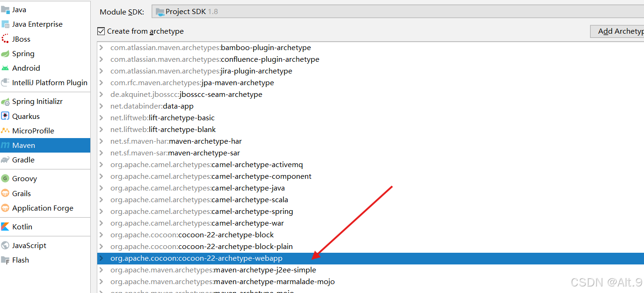The image size is (644, 293).
Task: Click the Flash folder icon
Action: point(5,260)
